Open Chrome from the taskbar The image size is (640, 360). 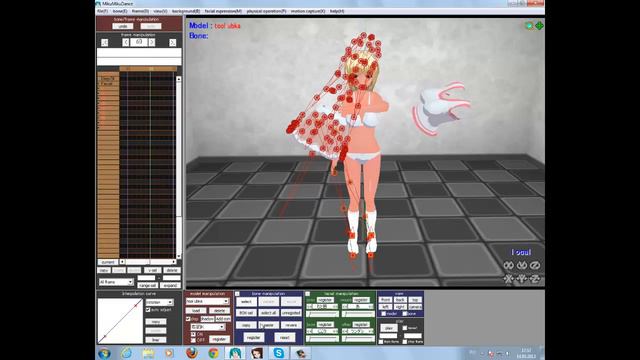[213, 353]
